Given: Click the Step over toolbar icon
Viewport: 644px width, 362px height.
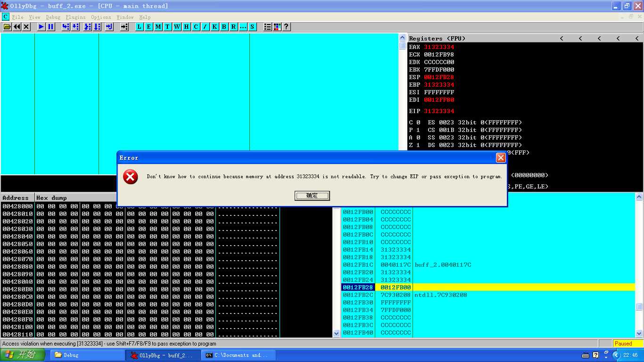Looking at the screenshot, I should 75,27.
